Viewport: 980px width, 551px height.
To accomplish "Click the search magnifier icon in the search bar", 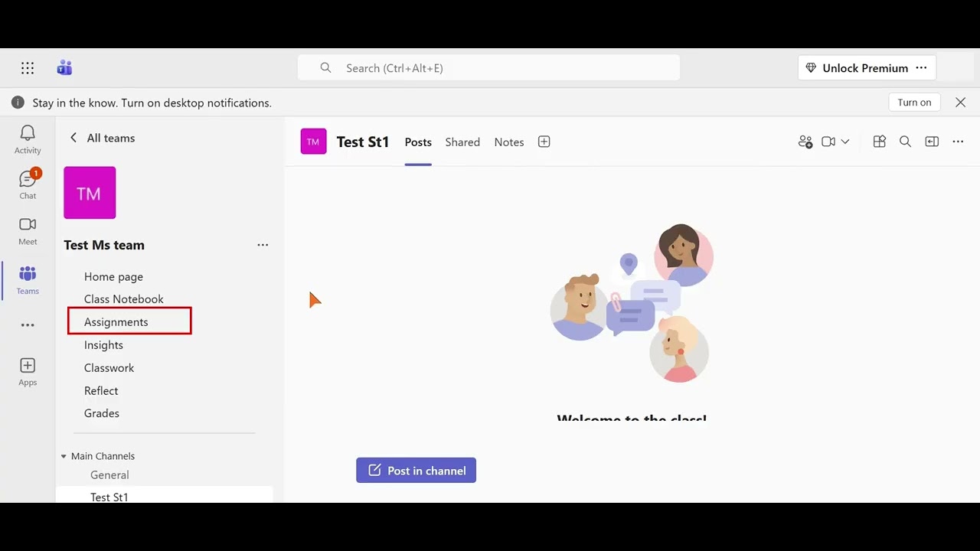I will tap(325, 68).
